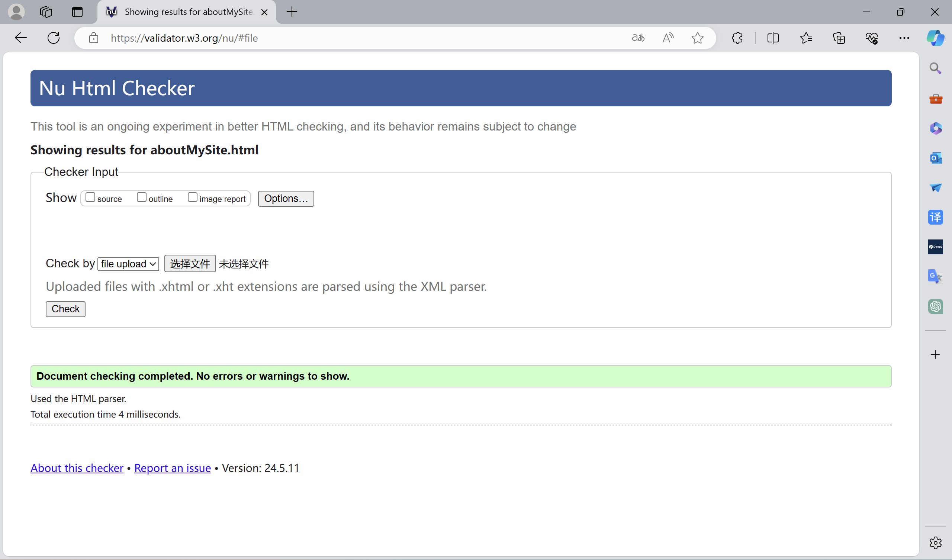Toggle the tab actions menu
Image resolution: width=952 pixels, height=560 pixels.
(x=77, y=12)
